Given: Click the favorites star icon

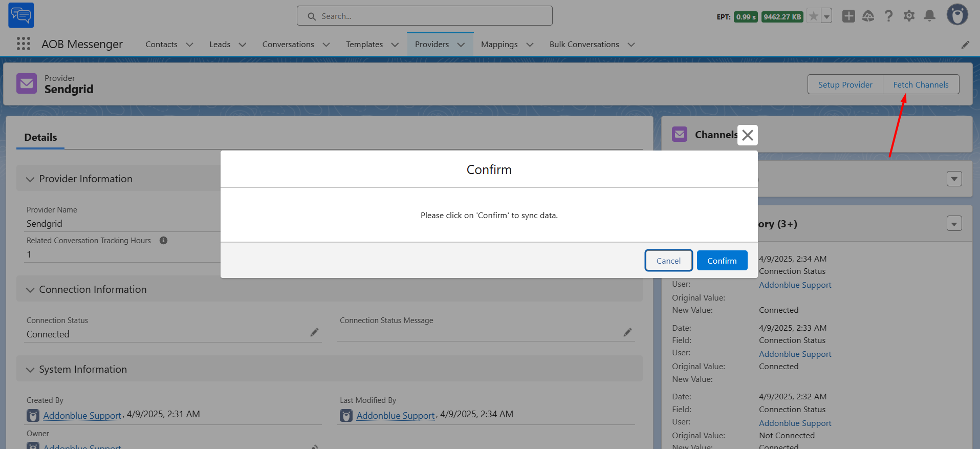Looking at the screenshot, I should [x=813, y=16].
